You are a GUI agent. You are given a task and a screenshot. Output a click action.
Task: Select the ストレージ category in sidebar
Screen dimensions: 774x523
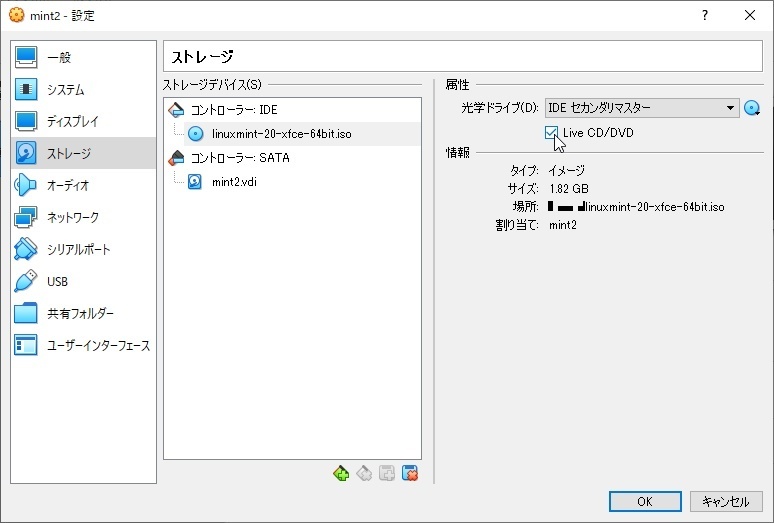pyautogui.click(x=83, y=153)
